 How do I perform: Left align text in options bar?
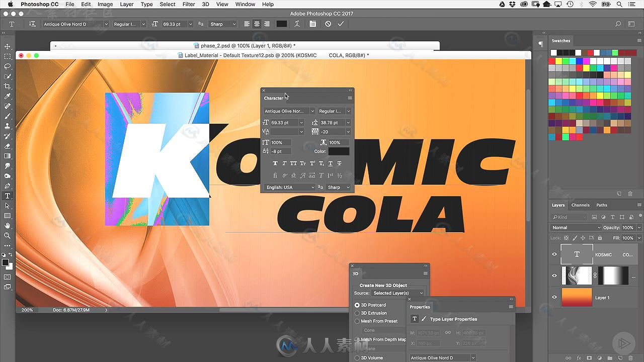pos(247,24)
